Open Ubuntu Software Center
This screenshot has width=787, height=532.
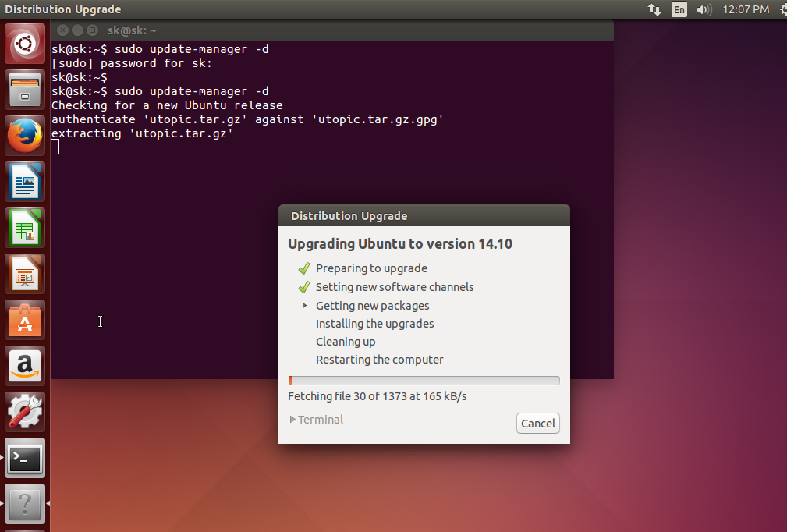pyautogui.click(x=25, y=320)
